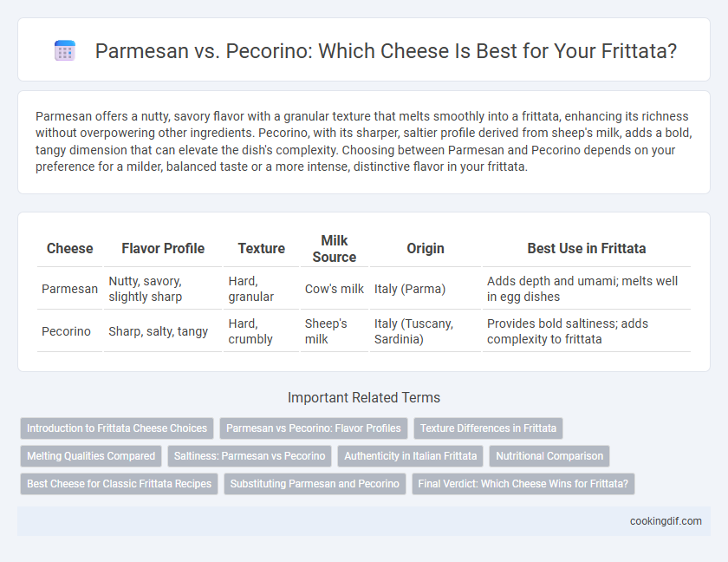The width and height of the screenshot is (728, 562).
Task: Open Introduction to Frittata Cheese Choices tag
Action: pyautogui.click(x=117, y=428)
